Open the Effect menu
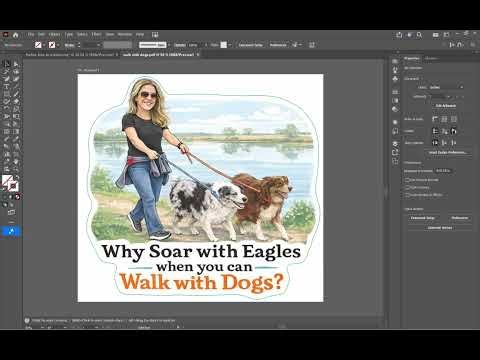Viewport: 480px width, 360px height. 96,34
